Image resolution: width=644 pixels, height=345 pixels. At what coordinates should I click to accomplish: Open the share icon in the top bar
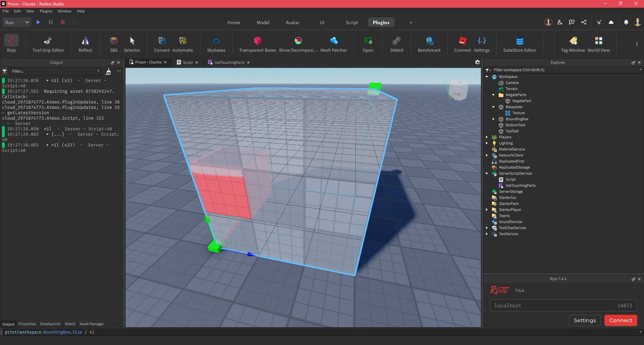[584, 22]
